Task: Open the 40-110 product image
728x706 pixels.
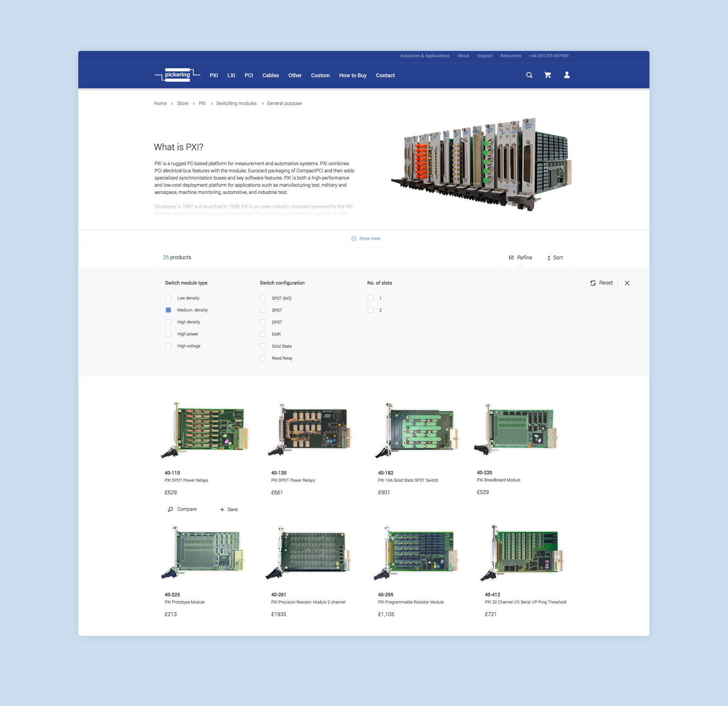Action: click(x=205, y=430)
